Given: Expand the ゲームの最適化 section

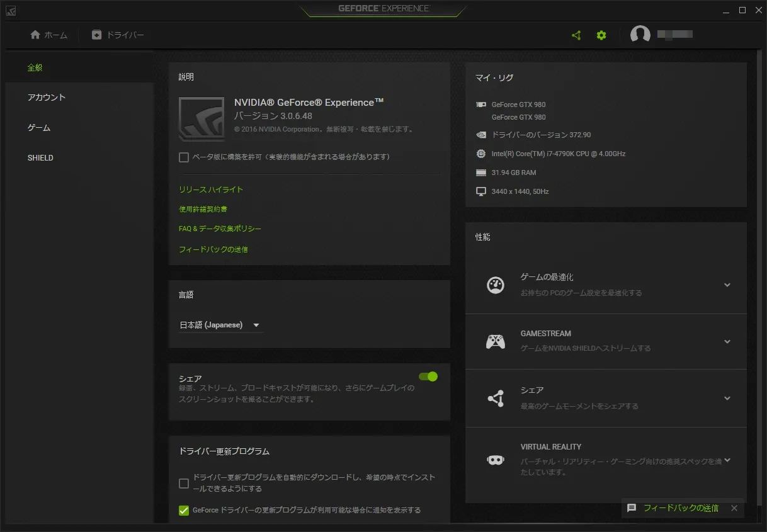Looking at the screenshot, I should (727, 285).
